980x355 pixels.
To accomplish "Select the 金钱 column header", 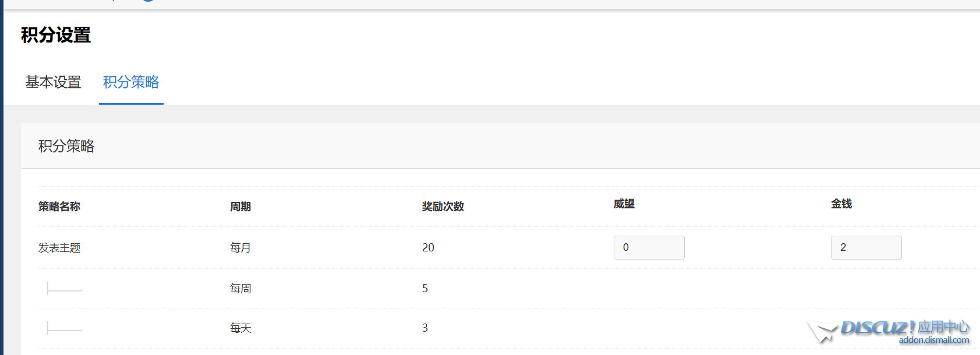I will click(841, 204).
